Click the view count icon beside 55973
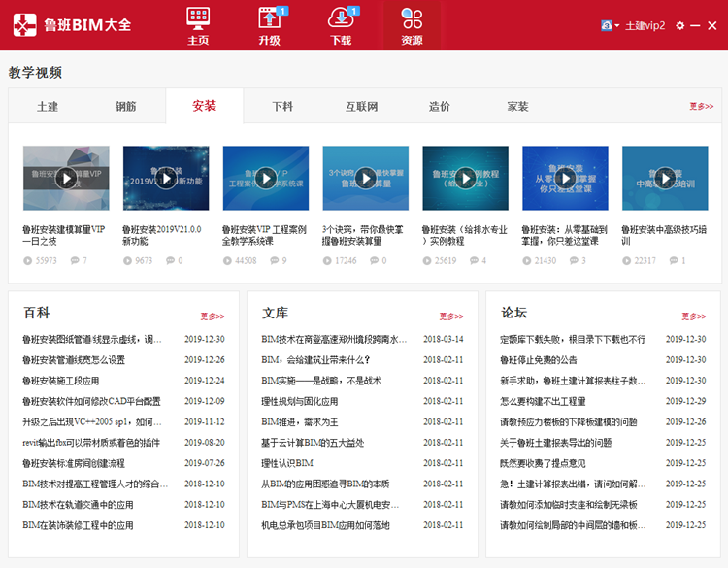 tap(28, 261)
